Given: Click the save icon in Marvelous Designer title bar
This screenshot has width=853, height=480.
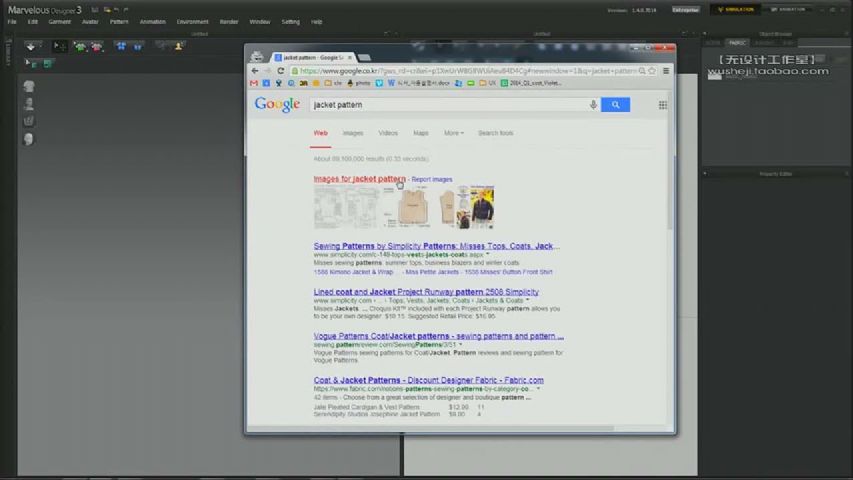Looking at the screenshot, I should [x=95, y=10].
